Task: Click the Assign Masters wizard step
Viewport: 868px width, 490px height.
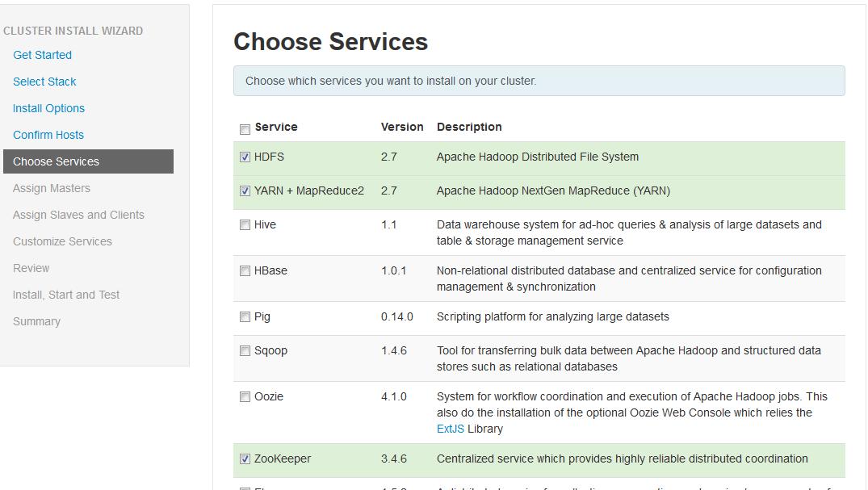Action: pyautogui.click(x=52, y=188)
